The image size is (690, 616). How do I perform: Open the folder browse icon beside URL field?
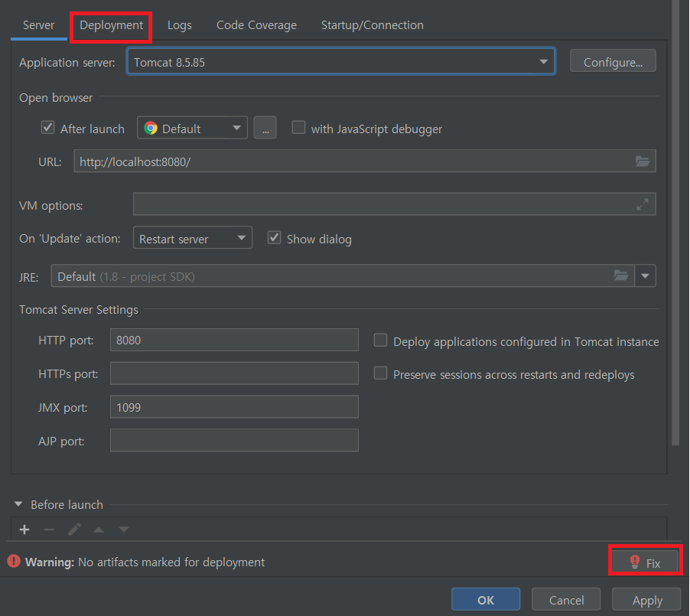pos(643,161)
